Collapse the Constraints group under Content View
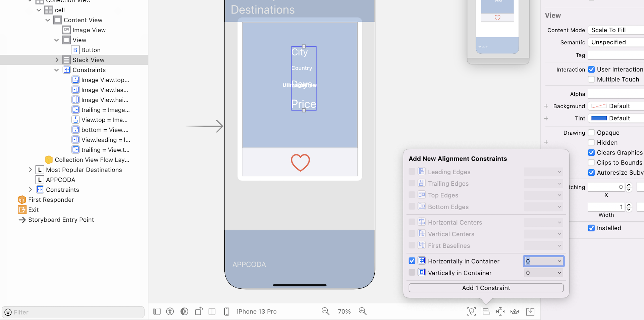Image resolution: width=644 pixels, height=320 pixels. 57,70
